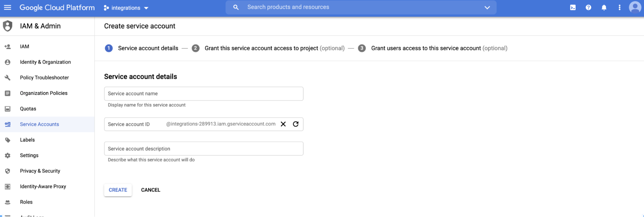
Task: Open the three-dot settings and utilities menu
Action: click(619, 7)
